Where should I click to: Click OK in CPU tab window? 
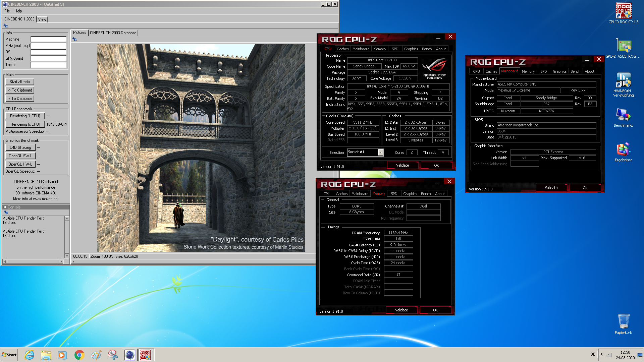[436, 165]
